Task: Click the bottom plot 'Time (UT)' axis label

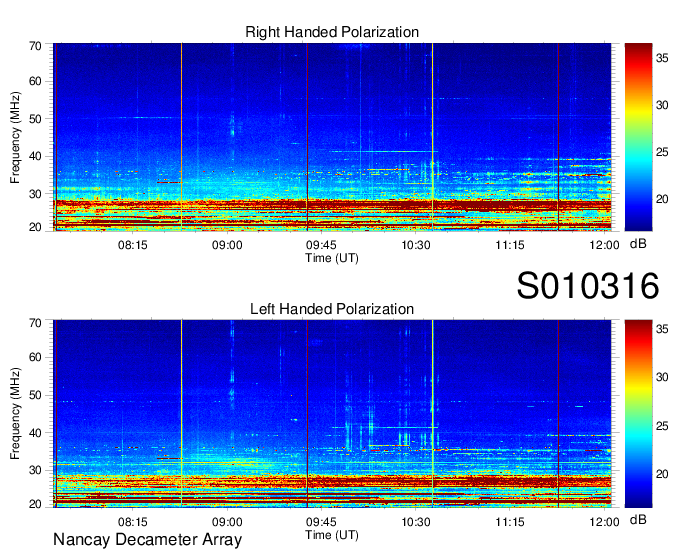Action: 332,535
